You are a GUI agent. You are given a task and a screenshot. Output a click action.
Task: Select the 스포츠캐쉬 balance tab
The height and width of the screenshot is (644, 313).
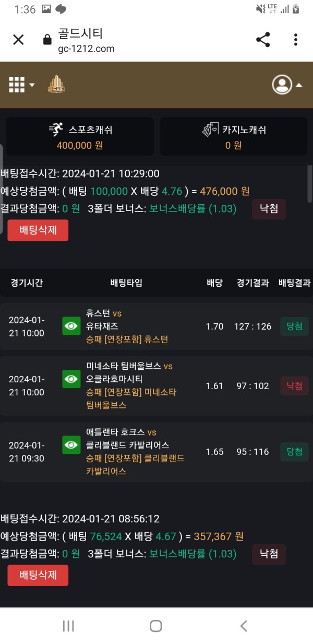[80, 136]
